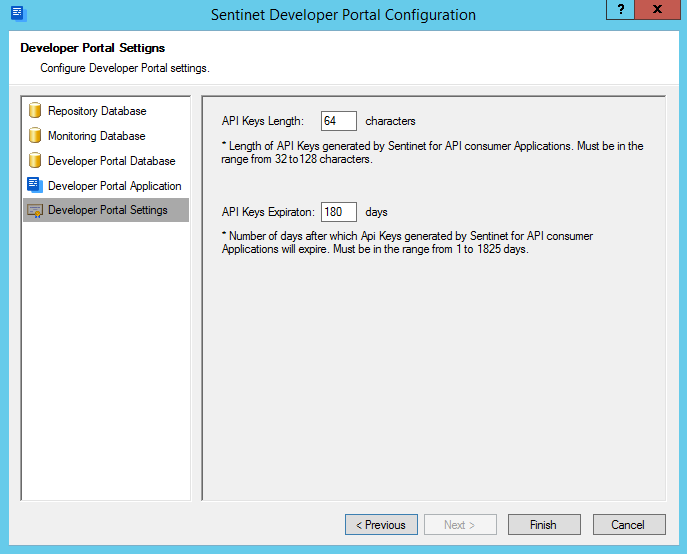Complete configuration with the Finish button

point(544,525)
